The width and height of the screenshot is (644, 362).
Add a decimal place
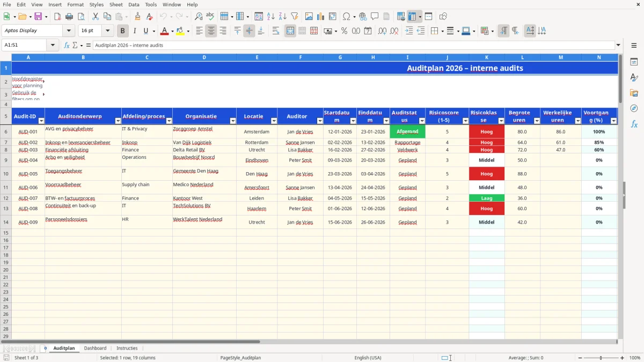pos(383,31)
